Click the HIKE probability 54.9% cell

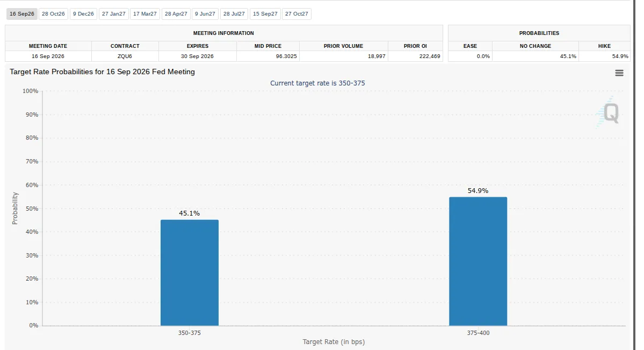(x=604, y=56)
